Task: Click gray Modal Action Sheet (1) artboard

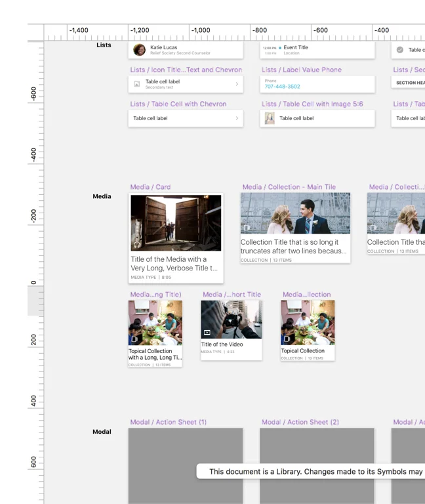Action: (186, 466)
